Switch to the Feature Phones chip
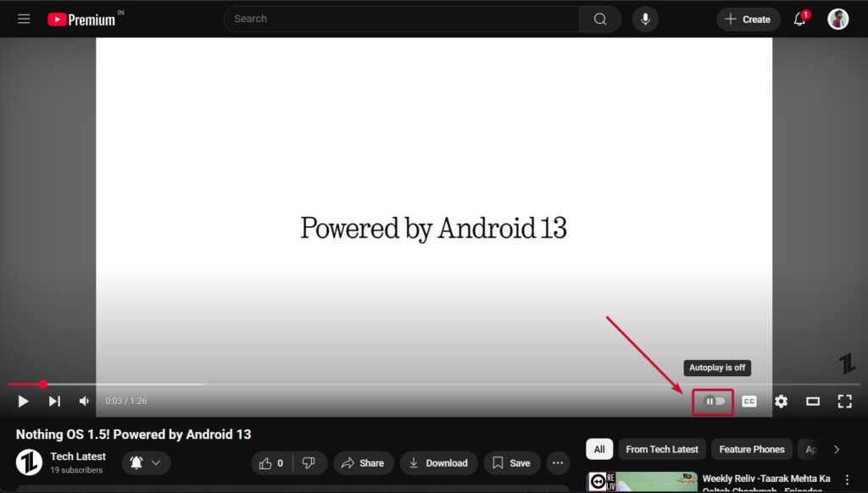 coord(751,449)
